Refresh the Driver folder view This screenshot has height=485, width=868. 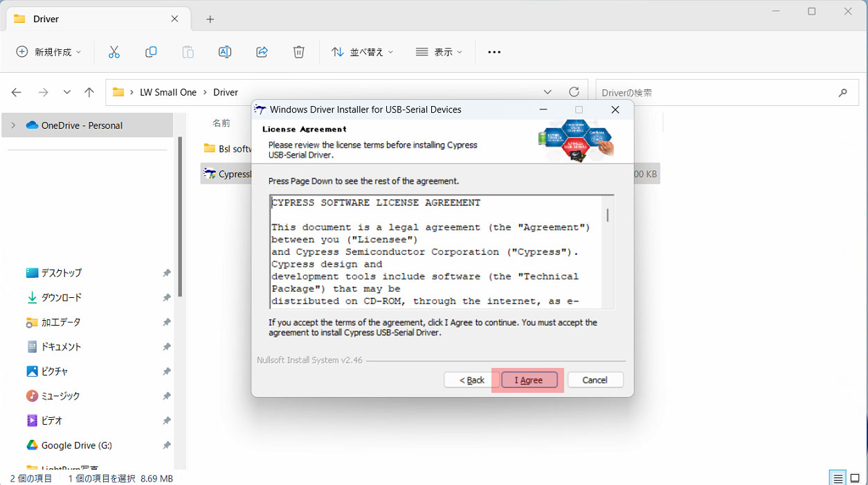[574, 92]
